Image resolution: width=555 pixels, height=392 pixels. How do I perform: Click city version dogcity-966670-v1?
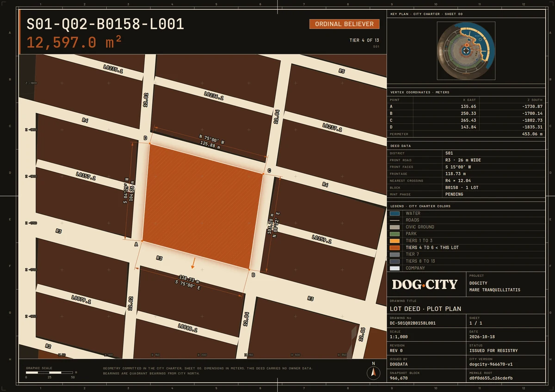coord(491,364)
